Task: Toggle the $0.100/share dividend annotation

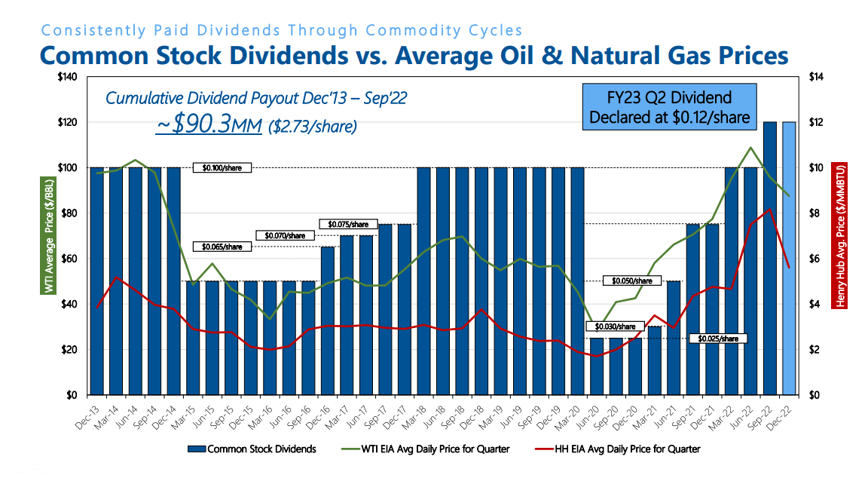Action: pos(223,167)
